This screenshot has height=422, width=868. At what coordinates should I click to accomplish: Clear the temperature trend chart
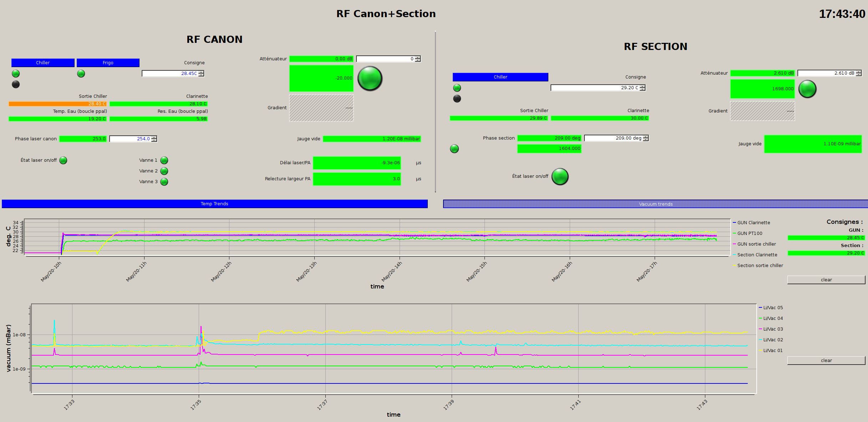(x=826, y=280)
